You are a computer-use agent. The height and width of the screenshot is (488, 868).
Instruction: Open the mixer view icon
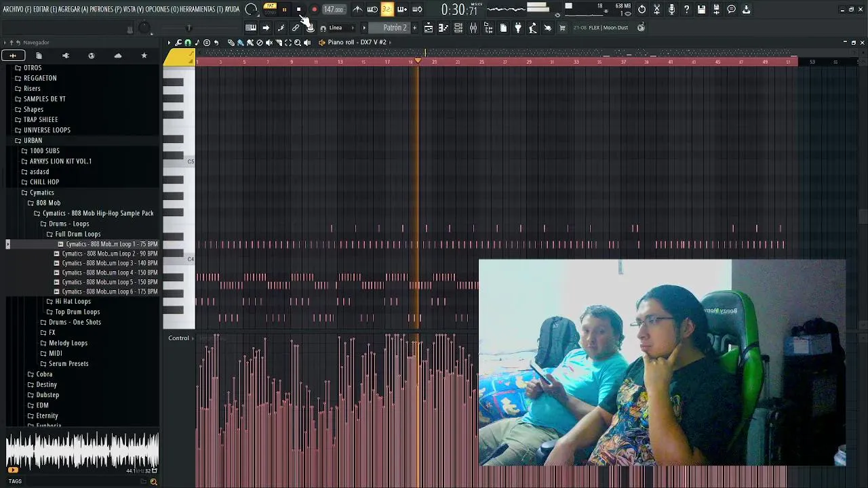tap(473, 28)
